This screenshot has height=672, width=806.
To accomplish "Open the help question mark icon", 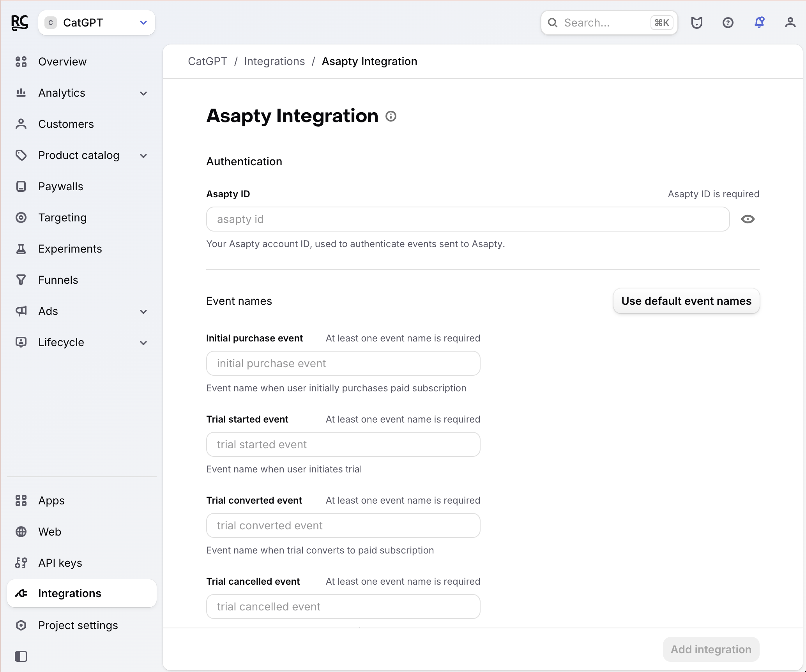I will click(x=728, y=23).
